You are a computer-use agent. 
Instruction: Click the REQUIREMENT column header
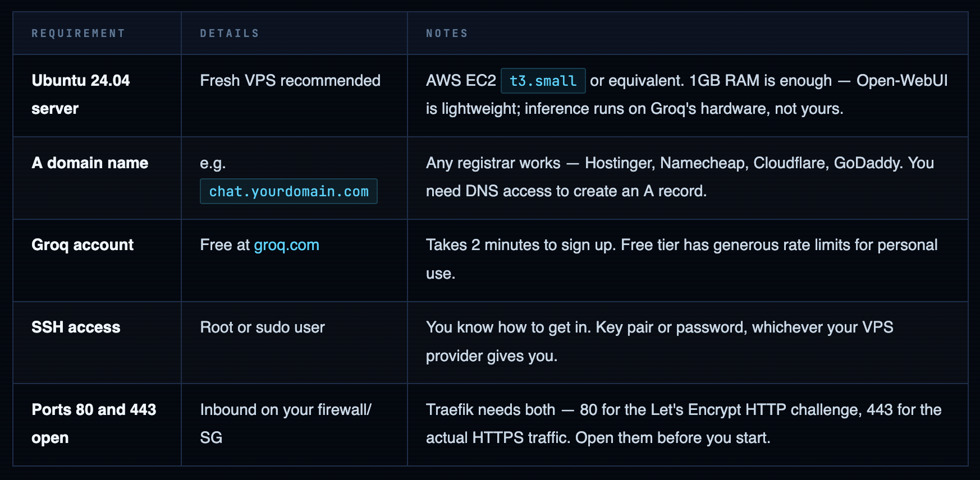coord(78,34)
